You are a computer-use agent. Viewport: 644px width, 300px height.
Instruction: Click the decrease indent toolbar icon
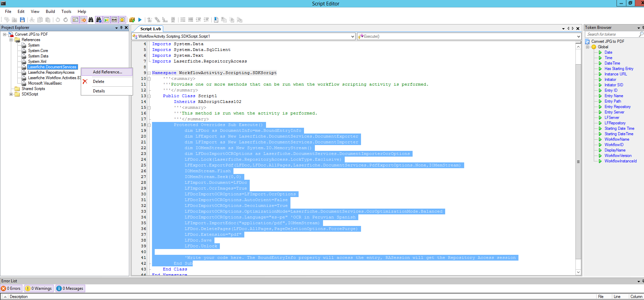click(206, 20)
